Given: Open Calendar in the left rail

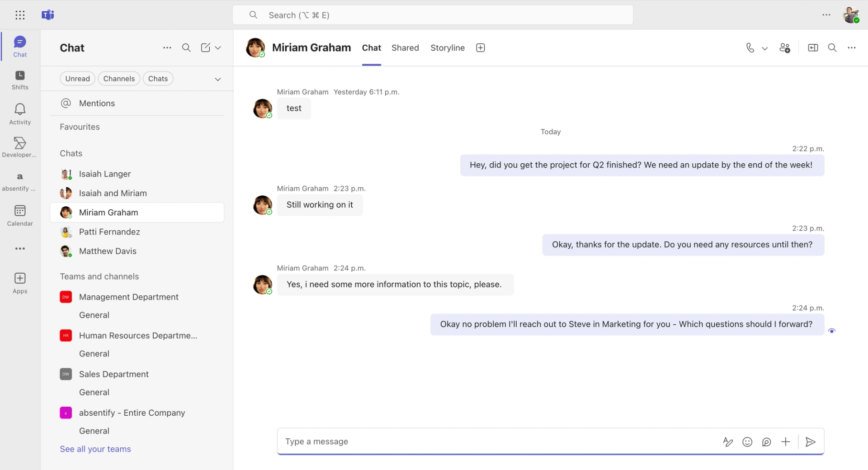Looking at the screenshot, I should coord(20,215).
